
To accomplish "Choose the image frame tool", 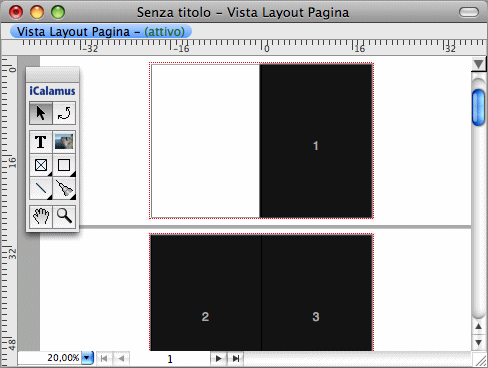I will 64,142.
